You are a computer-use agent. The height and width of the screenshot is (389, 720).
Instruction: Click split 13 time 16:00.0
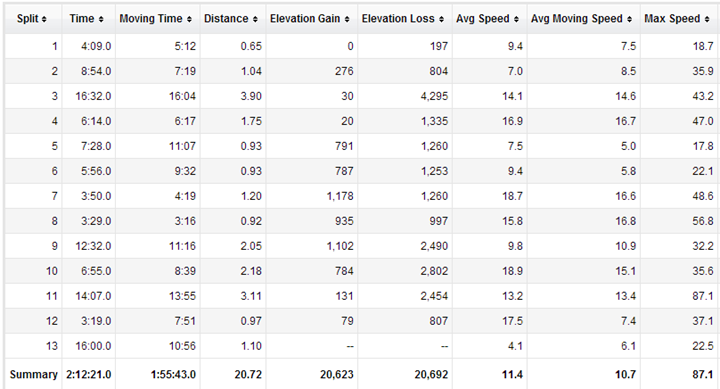pos(93,346)
